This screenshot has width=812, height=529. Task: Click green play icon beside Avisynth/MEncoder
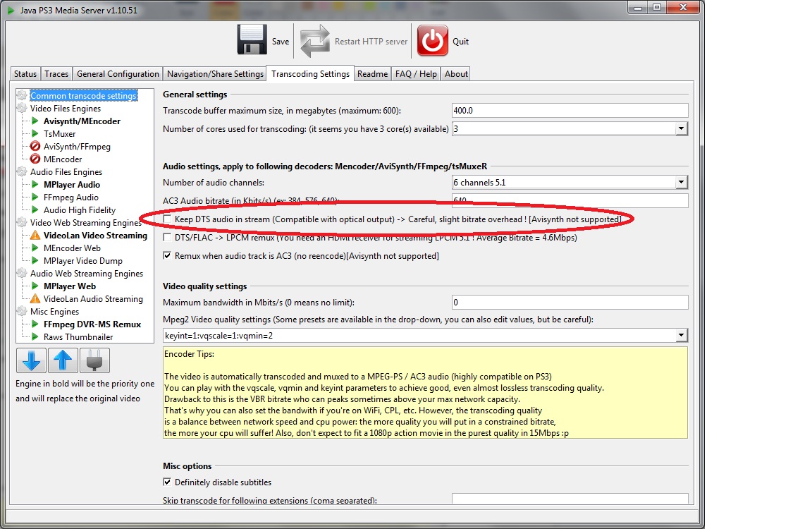pos(35,121)
